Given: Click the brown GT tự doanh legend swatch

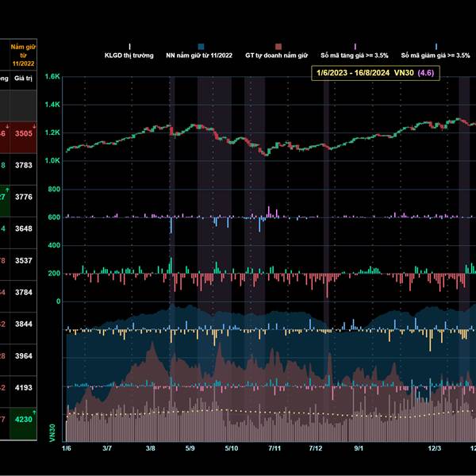Looking at the screenshot, I should click(x=278, y=47).
